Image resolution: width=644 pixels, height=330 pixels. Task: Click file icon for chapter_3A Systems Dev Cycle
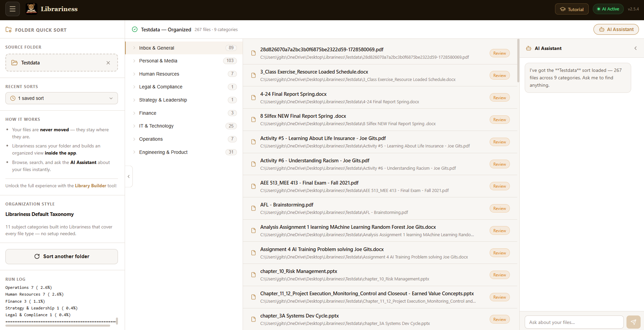pyautogui.click(x=253, y=319)
